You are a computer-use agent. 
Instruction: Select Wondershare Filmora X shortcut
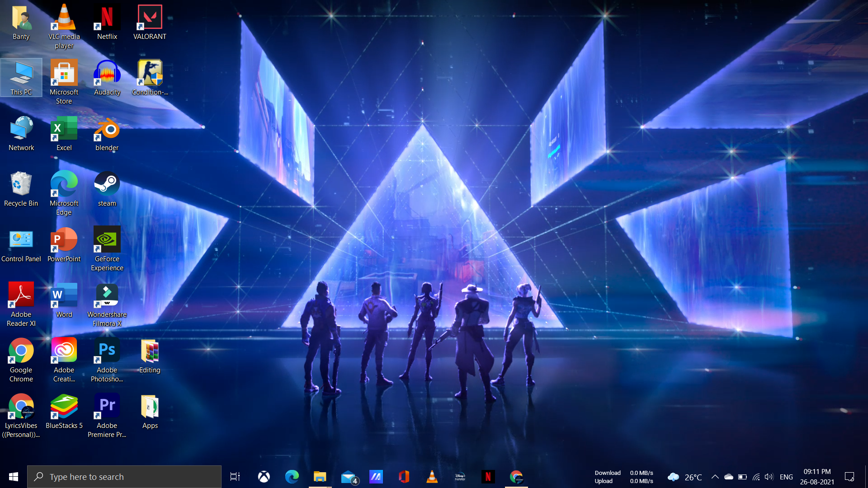107,305
